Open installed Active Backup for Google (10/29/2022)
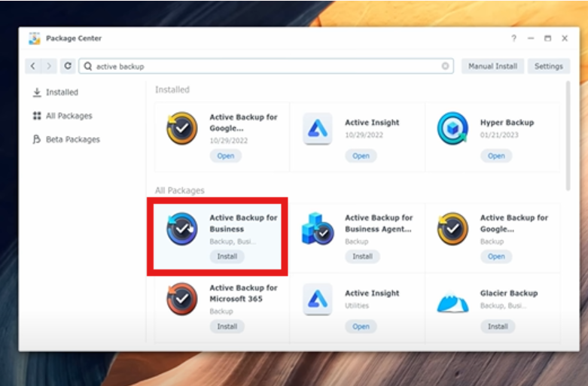This screenshot has height=386, width=588. tap(226, 156)
